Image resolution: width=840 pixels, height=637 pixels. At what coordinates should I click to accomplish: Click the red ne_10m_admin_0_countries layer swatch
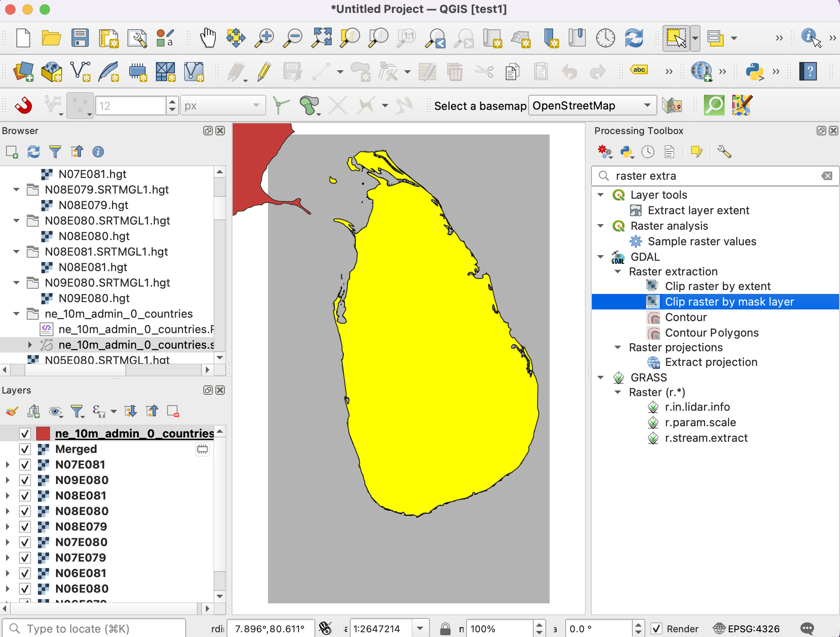43,434
